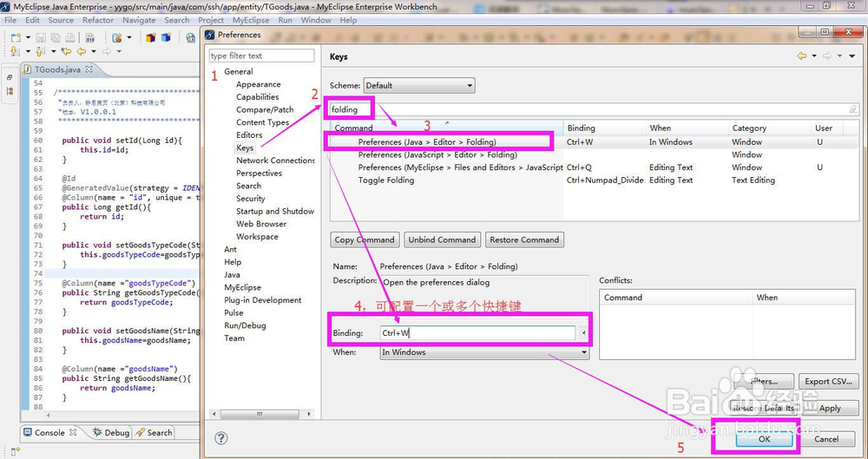Click the Print icon in toolbar
Viewport: 868px width, 459px height.
click(x=70, y=37)
